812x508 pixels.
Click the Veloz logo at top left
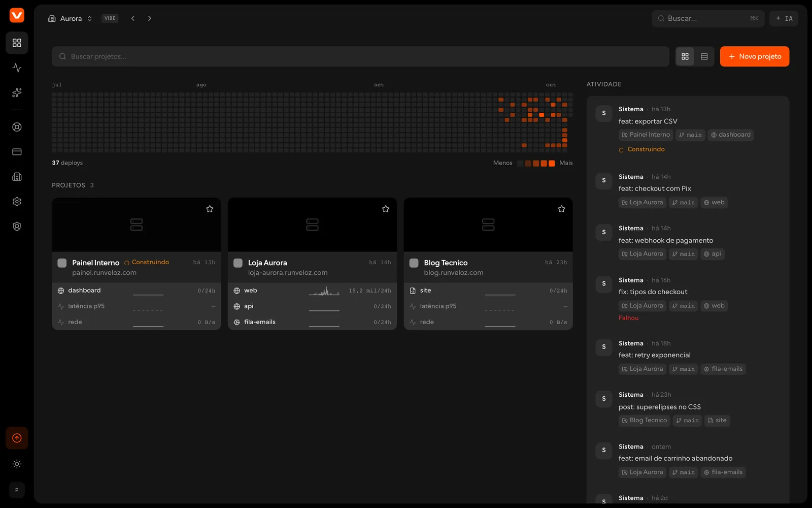click(17, 15)
